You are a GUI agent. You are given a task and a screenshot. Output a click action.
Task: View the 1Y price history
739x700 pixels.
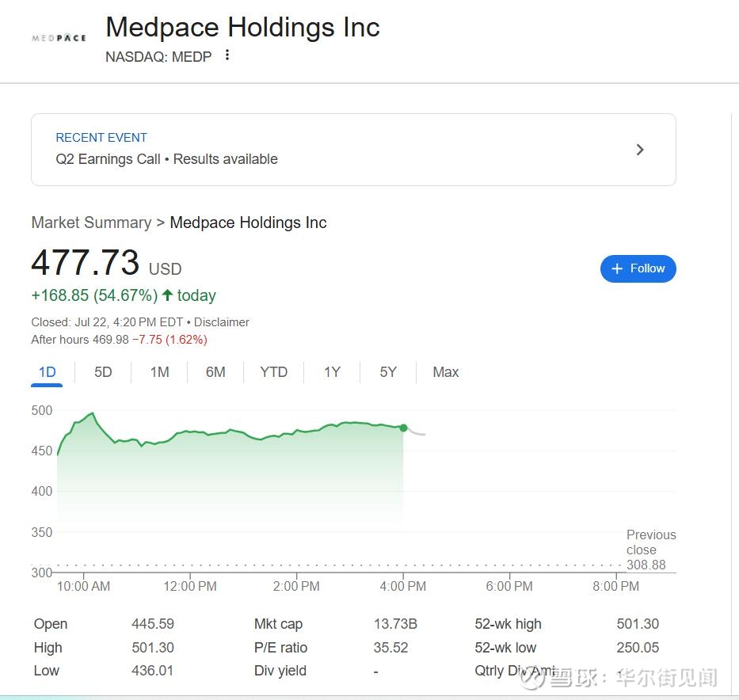coord(332,372)
